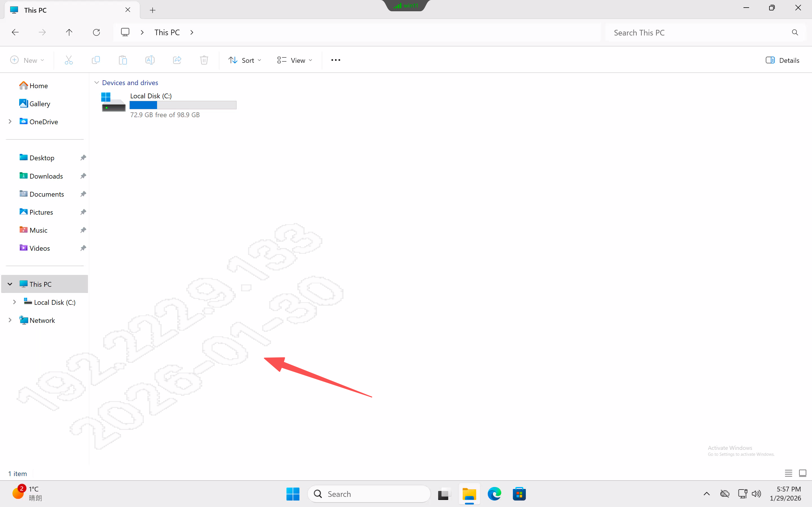Open the See more ellipsis menu
This screenshot has width=812, height=507.
[336, 60]
